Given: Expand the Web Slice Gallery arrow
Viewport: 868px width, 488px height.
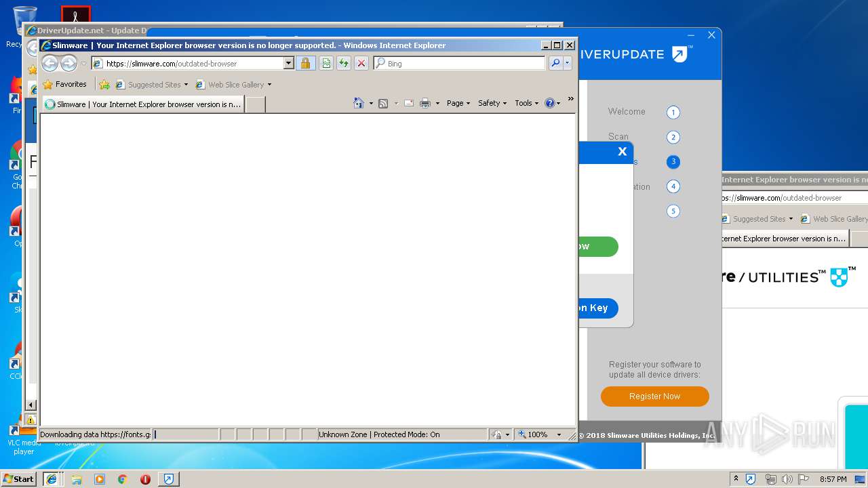Looking at the screenshot, I should (269, 85).
